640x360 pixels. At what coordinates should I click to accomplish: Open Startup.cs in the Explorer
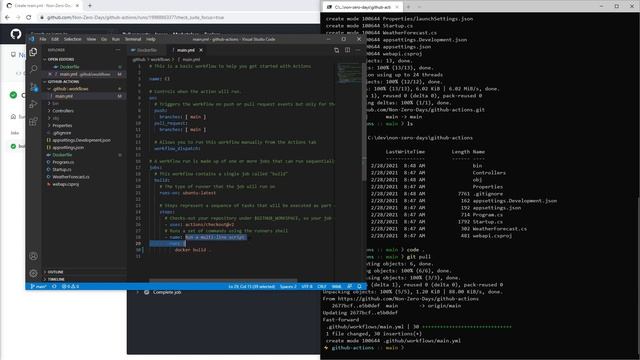62,169
